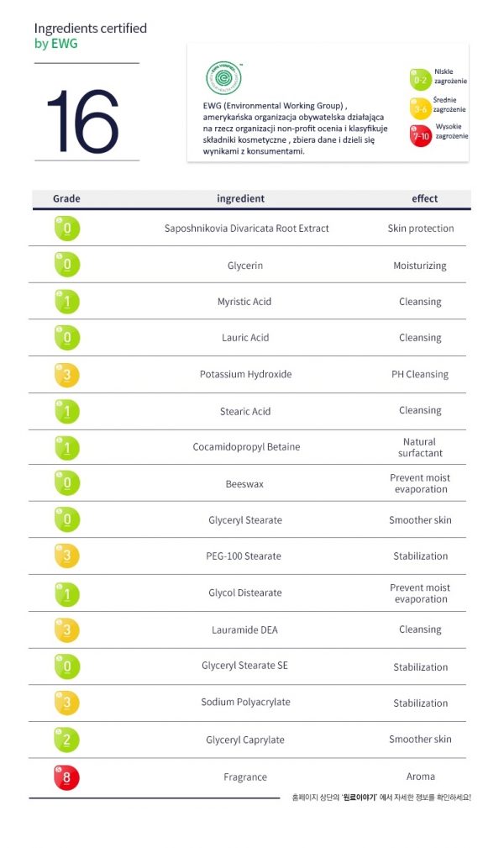Screen dimensions: 504x848
Task: Click the red 7-10 high hazard badge
Action: [420, 134]
